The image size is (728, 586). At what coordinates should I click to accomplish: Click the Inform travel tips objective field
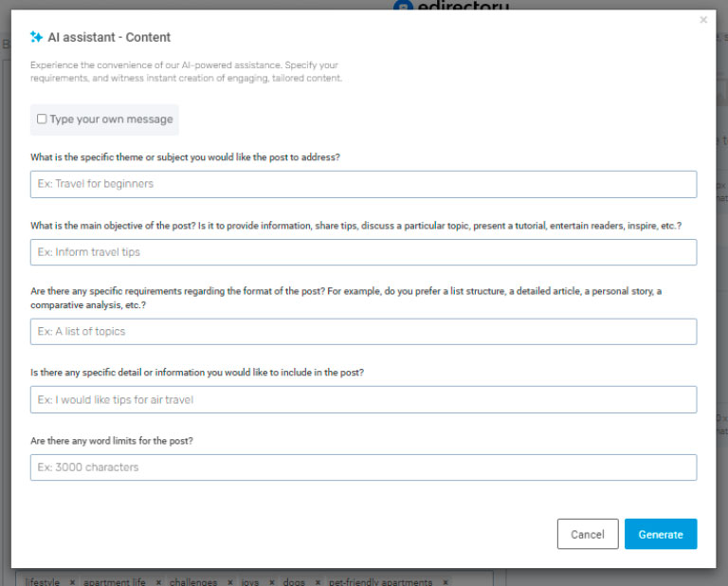tap(363, 252)
